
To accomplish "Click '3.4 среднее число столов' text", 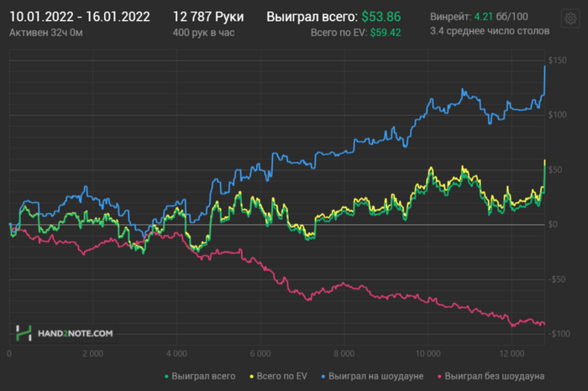I will (490, 31).
